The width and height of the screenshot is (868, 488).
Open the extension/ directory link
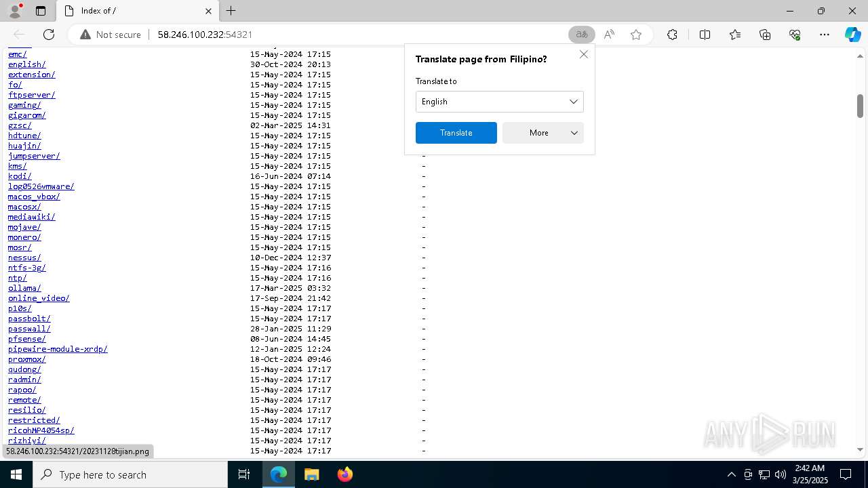pyautogui.click(x=32, y=75)
